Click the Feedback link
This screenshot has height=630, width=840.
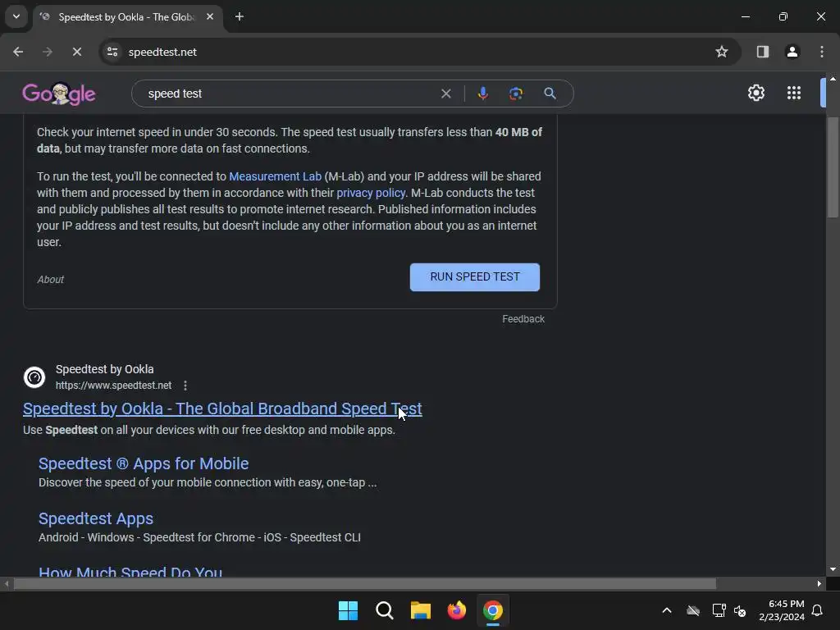pos(523,319)
